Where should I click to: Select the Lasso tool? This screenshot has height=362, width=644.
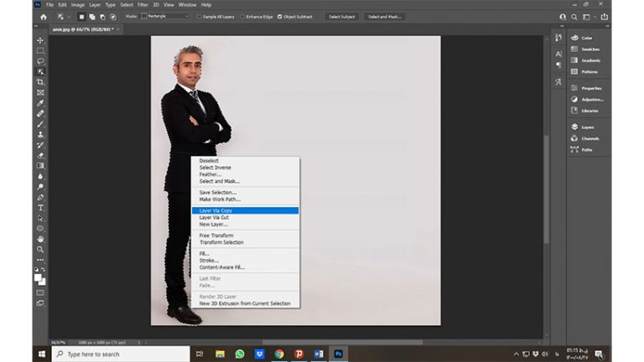tap(40, 61)
